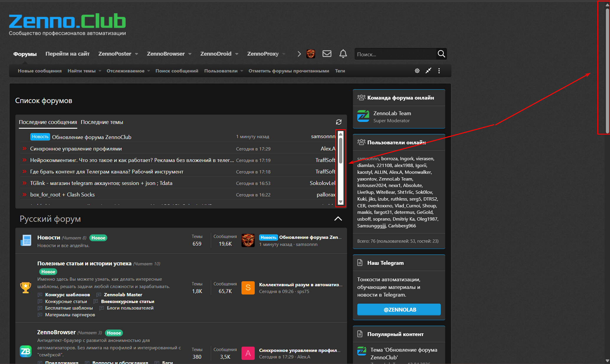Open the pink A avatar of Alex.A

click(248, 353)
